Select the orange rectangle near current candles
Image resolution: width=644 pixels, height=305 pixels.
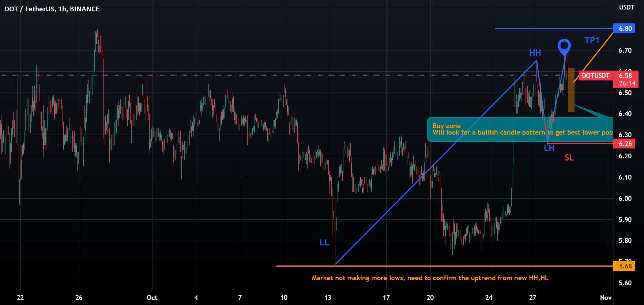(x=571, y=90)
